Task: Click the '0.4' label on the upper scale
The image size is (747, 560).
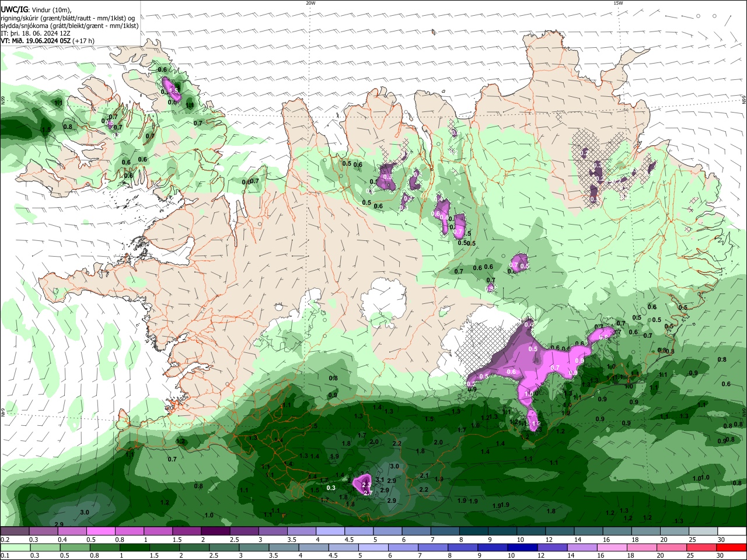Action: [62, 540]
